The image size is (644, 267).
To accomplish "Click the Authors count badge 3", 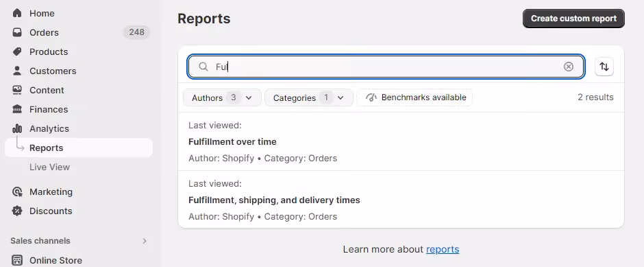I will (x=234, y=97).
